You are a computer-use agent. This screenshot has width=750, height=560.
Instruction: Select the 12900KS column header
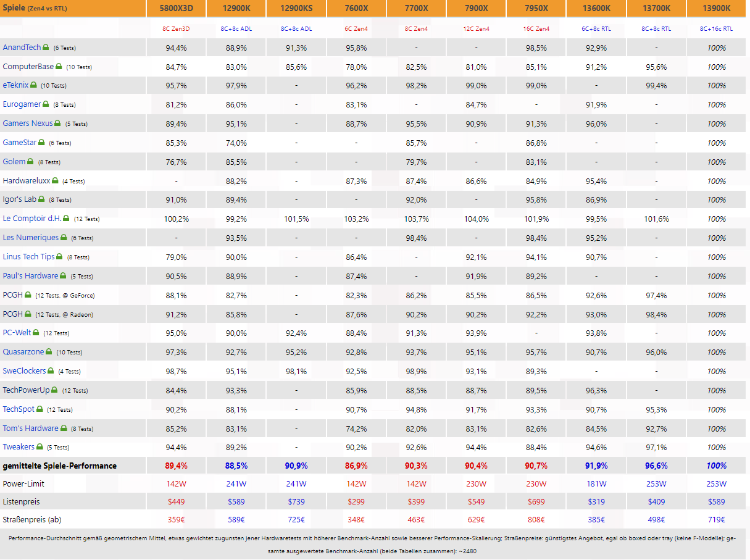click(296, 8)
